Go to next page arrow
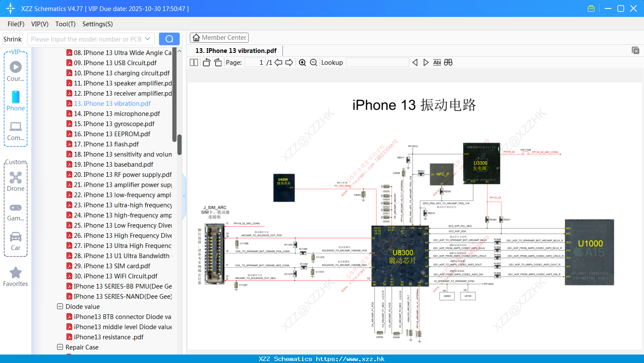 289,63
